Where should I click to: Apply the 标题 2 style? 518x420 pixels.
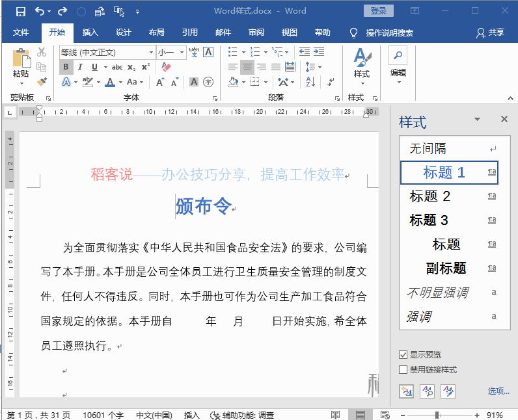449,196
